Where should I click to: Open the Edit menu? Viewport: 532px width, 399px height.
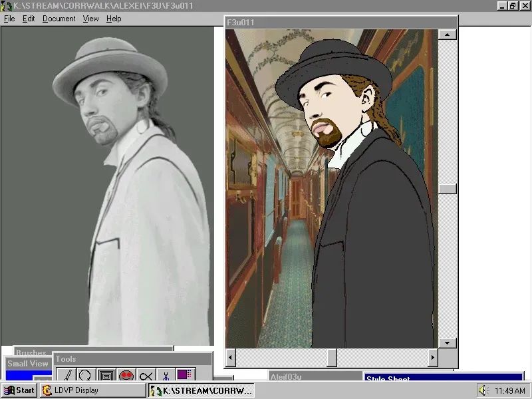coord(29,19)
